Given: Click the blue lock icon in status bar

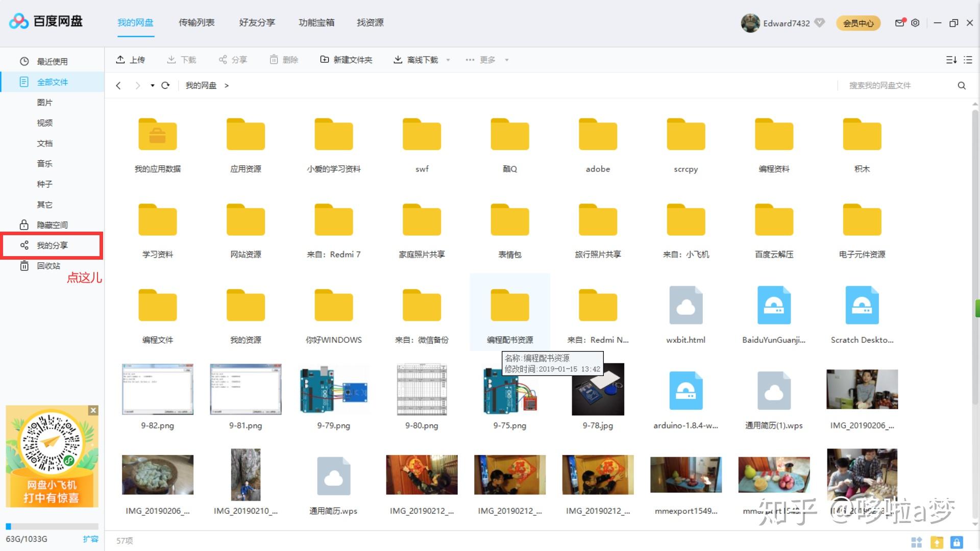Looking at the screenshot, I should tap(957, 542).
